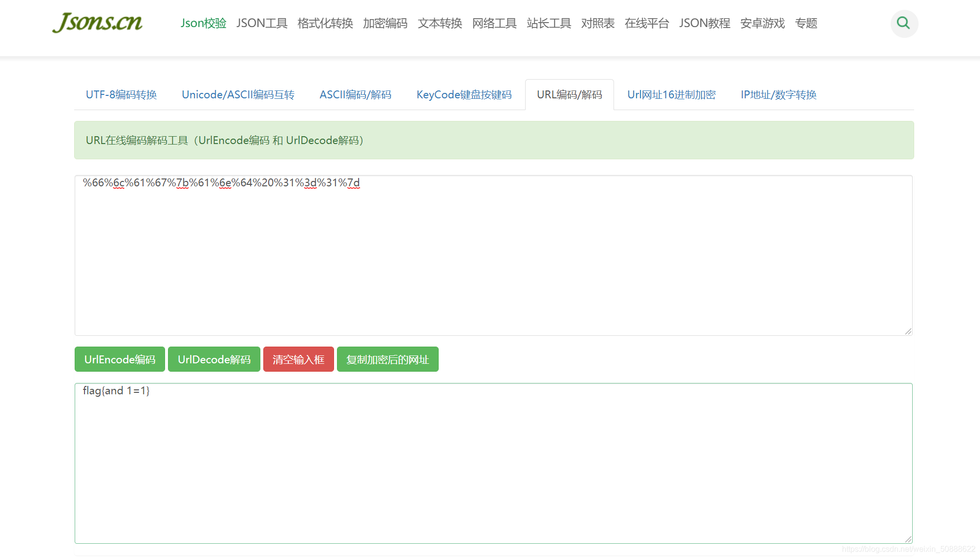The height and width of the screenshot is (558, 980).
Task: Click the red 清空输入框 button
Action: tap(298, 359)
